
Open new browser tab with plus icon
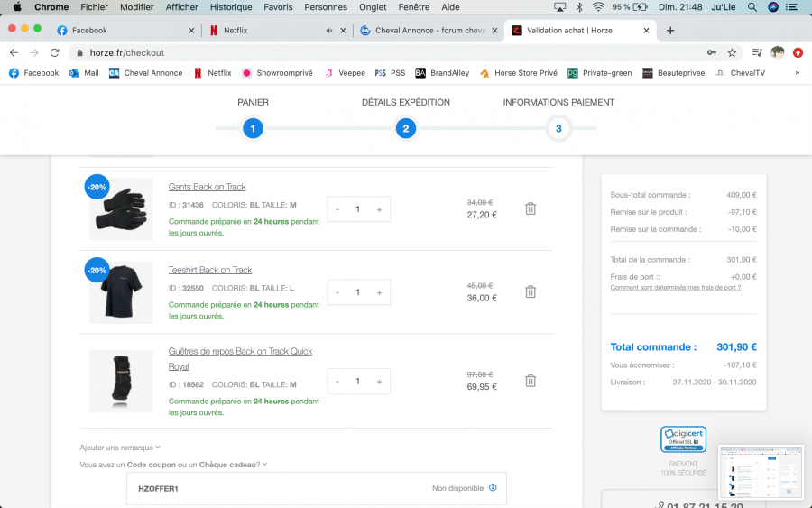(670, 30)
